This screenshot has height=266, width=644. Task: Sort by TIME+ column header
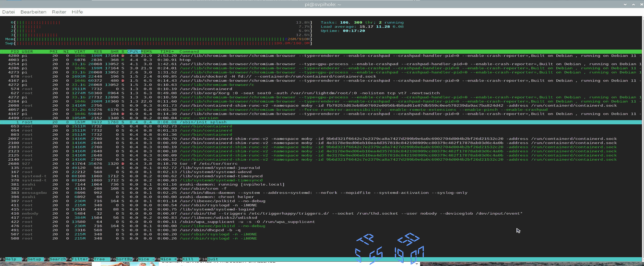coord(167,51)
